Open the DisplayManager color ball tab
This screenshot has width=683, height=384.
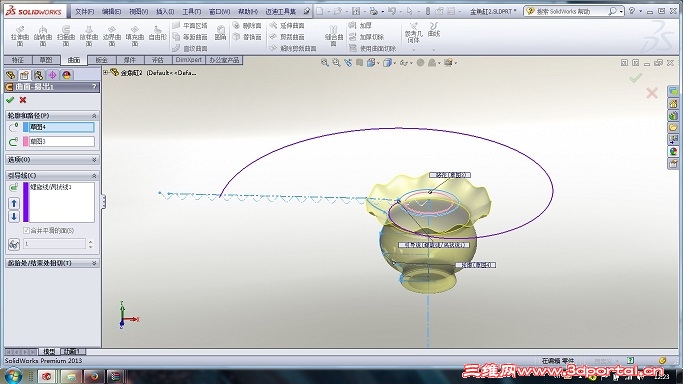(x=66, y=75)
